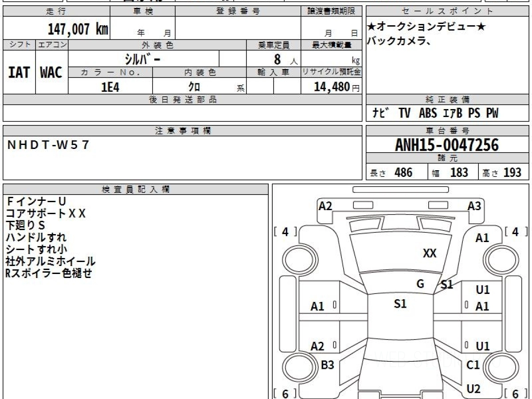The image size is (532, 399).
Task: Select the 乗車定員 header
Action: tap(274, 45)
